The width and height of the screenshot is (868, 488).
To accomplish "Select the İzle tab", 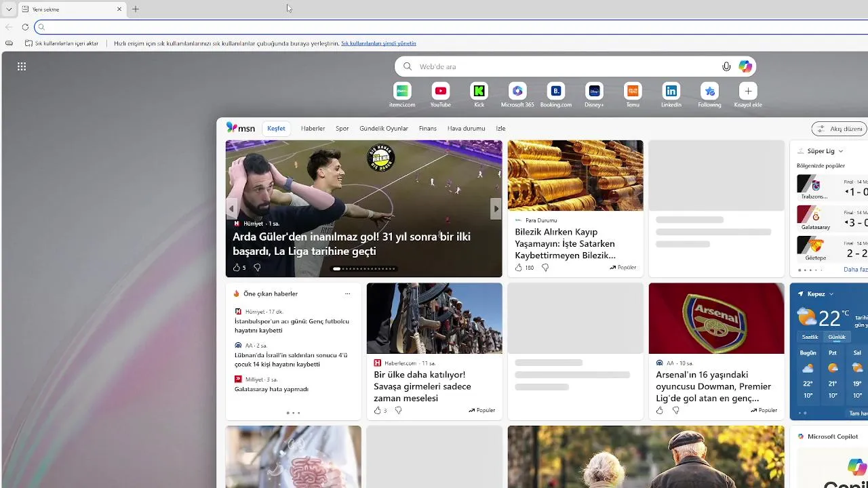I will 500,128.
